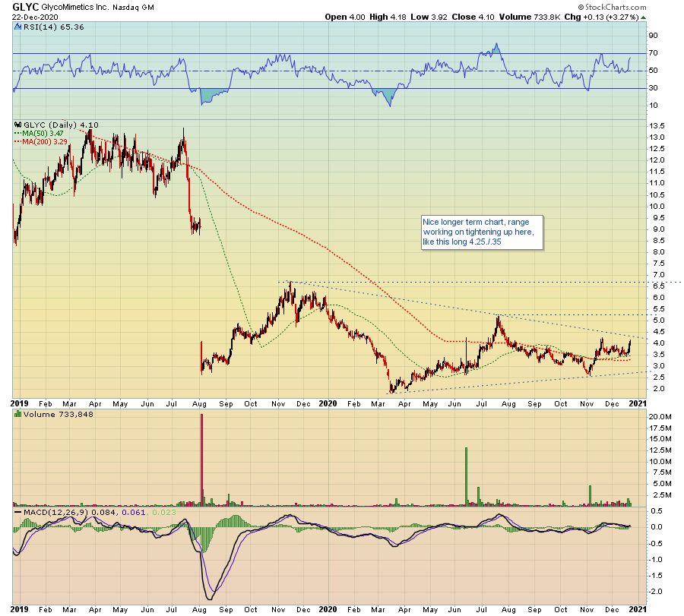Click the blue annotation note about long 4.25
This screenshot has height=616, width=684.
click(x=482, y=232)
